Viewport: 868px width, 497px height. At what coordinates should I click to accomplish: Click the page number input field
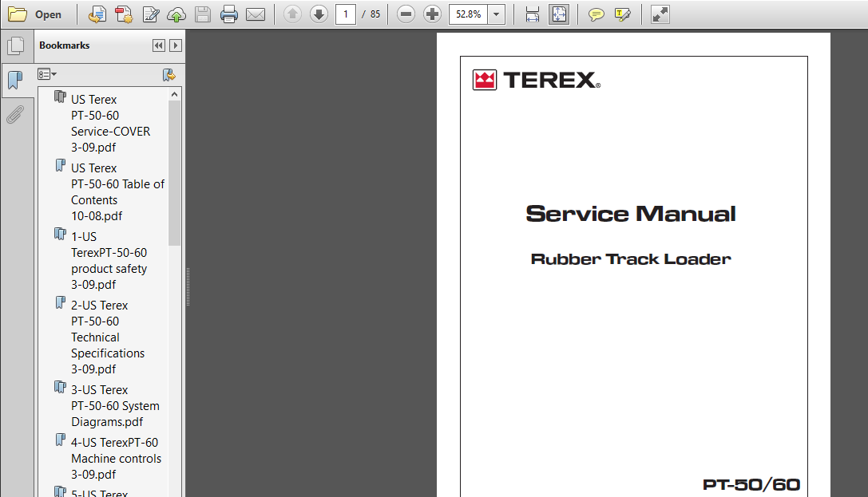tap(346, 14)
